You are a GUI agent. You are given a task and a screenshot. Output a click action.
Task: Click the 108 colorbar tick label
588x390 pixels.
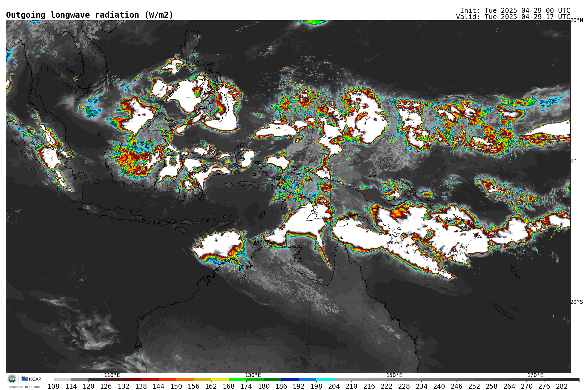coord(53,386)
